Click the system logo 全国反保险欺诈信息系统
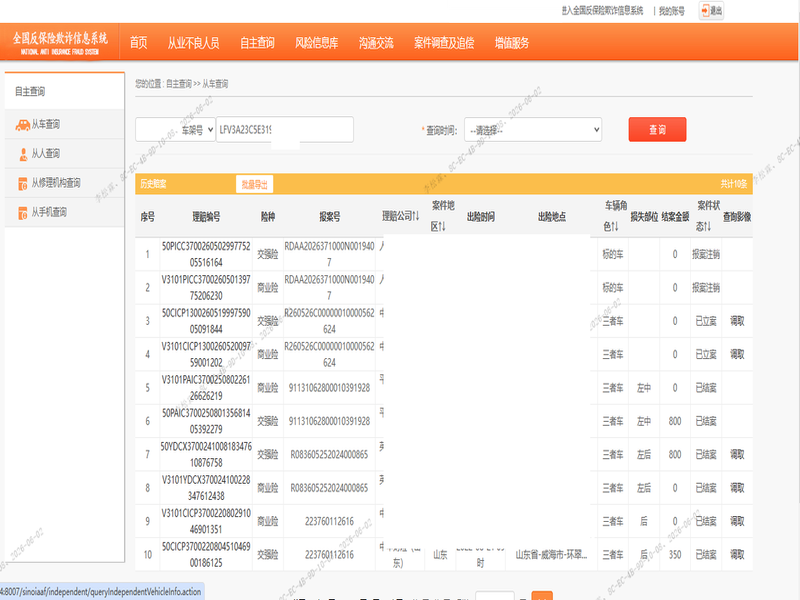This screenshot has height=600, width=800. point(60,42)
